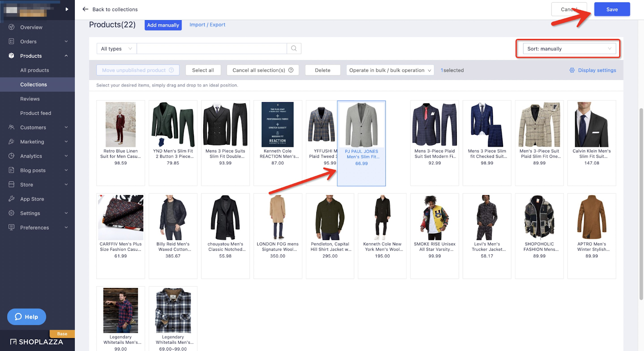Click help icon on Cancel all selection(s)
The height and width of the screenshot is (351, 644).
coord(291,70)
